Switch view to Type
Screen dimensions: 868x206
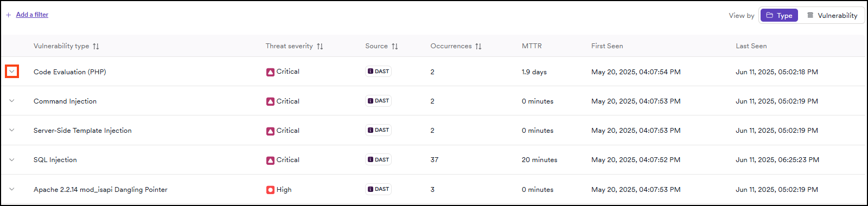(779, 15)
